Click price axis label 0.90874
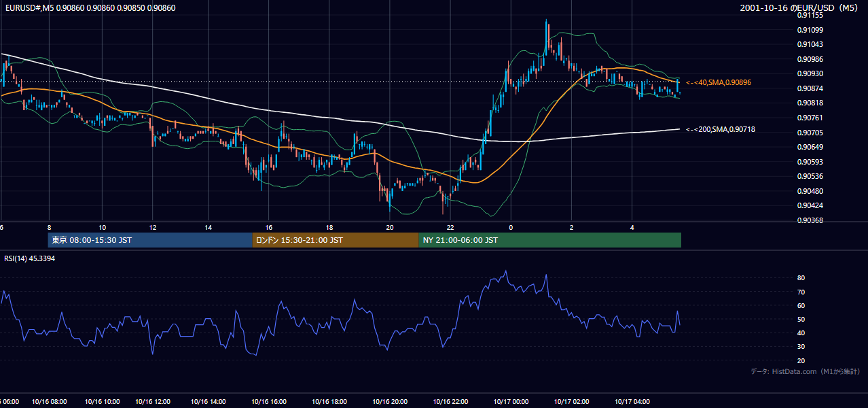 [810, 88]
